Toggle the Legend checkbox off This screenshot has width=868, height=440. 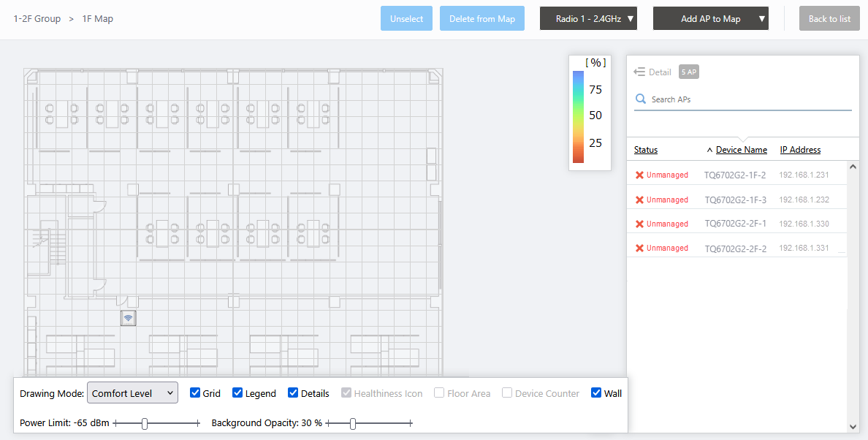pyautogui.click(x=237, y=393)
